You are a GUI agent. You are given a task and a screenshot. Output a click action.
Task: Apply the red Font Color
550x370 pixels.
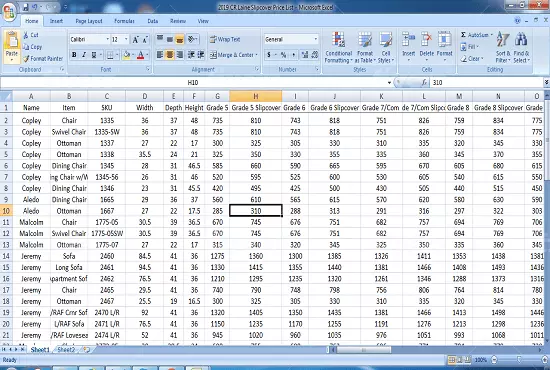pyautogui.click(x=140, y=55)
